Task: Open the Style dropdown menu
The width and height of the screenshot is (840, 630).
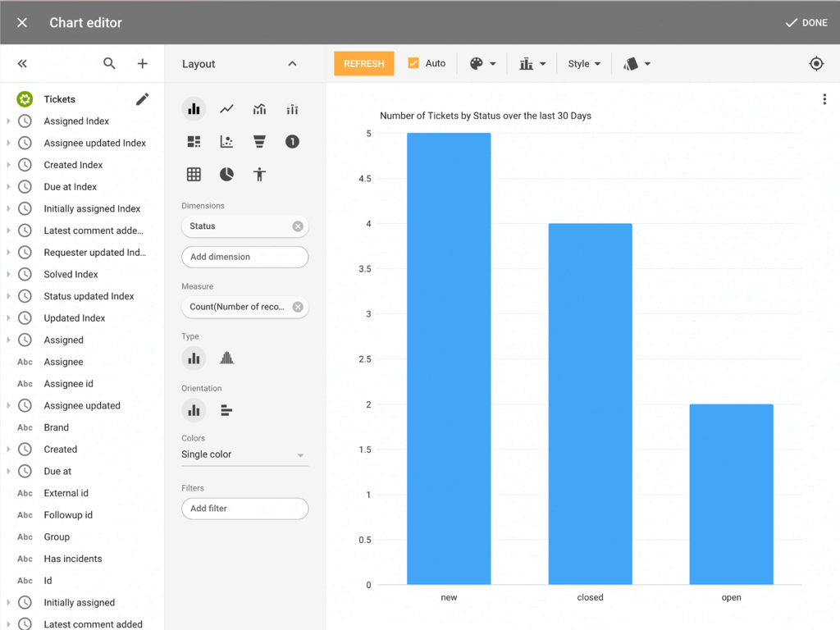Action: [x=584, y=63]
